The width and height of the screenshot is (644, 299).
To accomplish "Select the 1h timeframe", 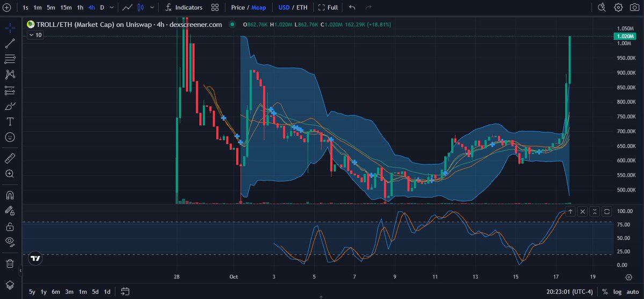I will point(80,8).
